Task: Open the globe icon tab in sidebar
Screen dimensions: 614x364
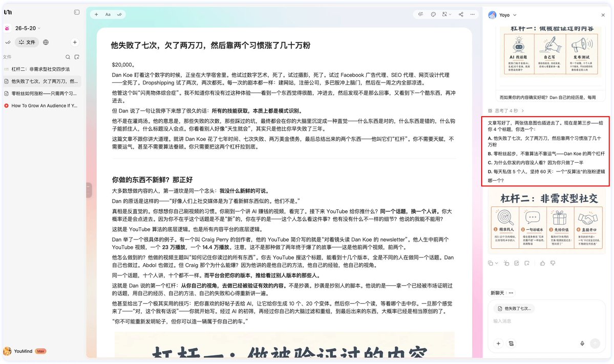Action: (x=46, y=42)
